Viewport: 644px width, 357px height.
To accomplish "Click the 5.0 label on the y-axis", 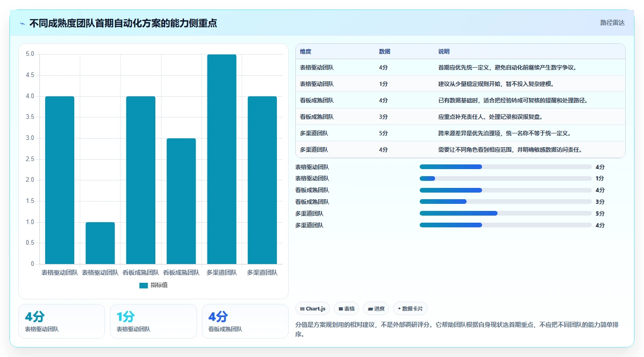I will pos(30,54).
